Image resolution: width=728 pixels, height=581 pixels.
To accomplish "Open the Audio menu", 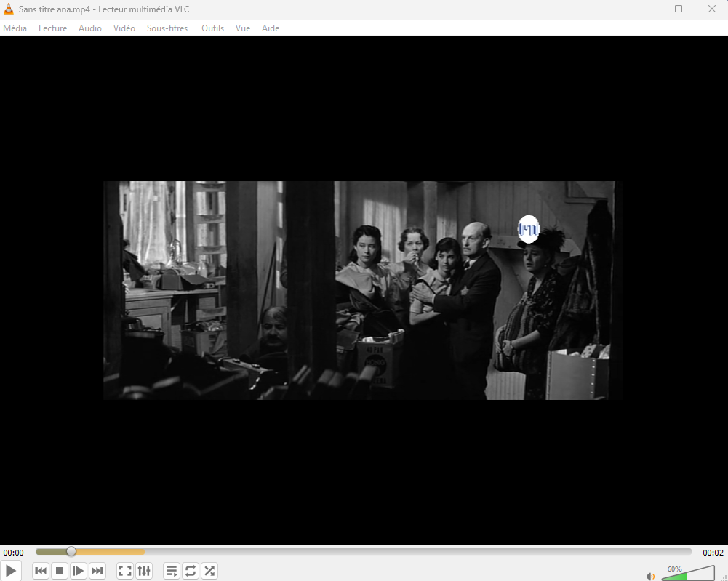I will point(90,28).
